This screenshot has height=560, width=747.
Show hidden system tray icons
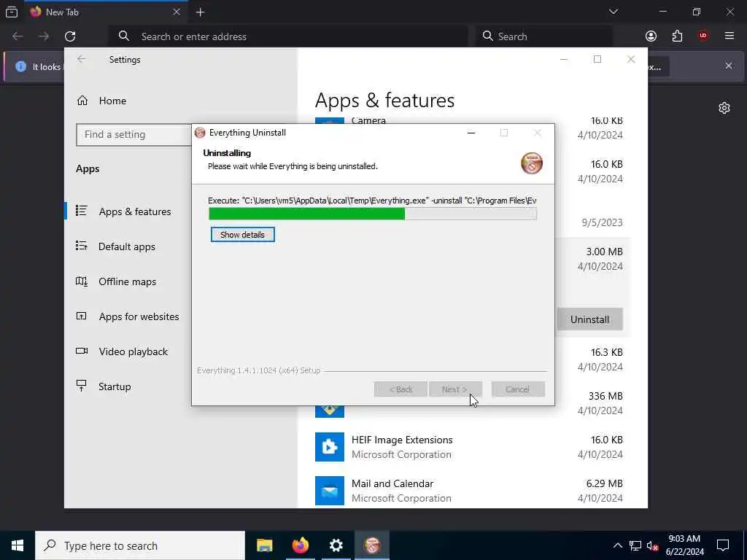(617, 545)
